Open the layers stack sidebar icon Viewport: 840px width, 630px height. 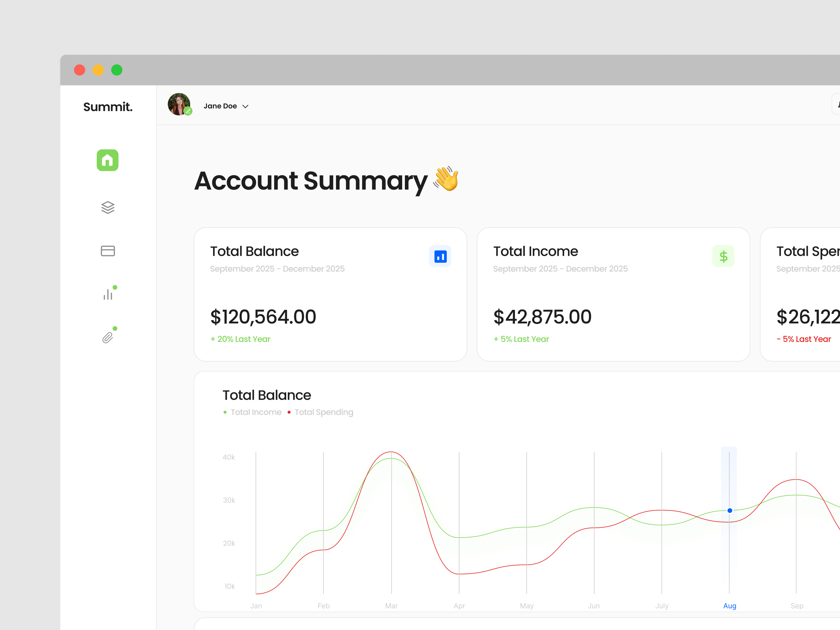[108, 207]
